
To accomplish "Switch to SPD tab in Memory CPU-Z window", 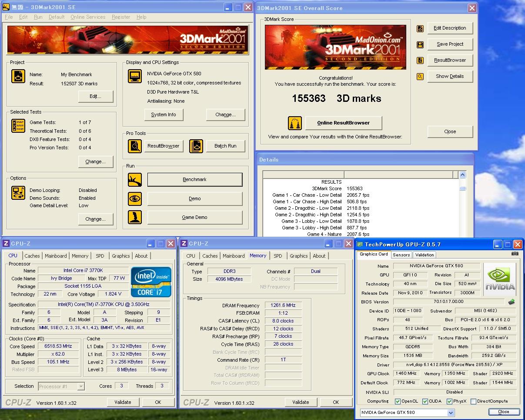I will point(278,256).
